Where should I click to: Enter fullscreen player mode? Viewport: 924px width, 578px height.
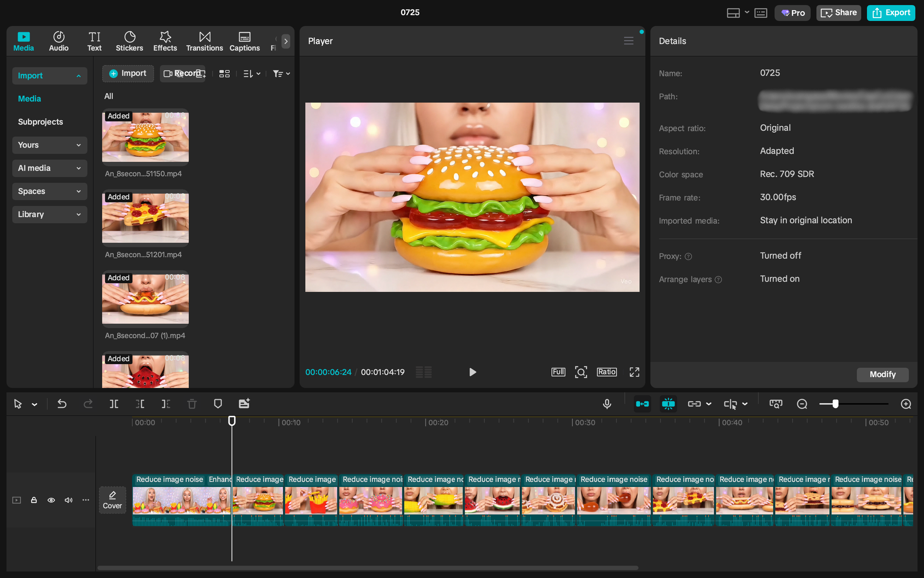coord(634,372)
